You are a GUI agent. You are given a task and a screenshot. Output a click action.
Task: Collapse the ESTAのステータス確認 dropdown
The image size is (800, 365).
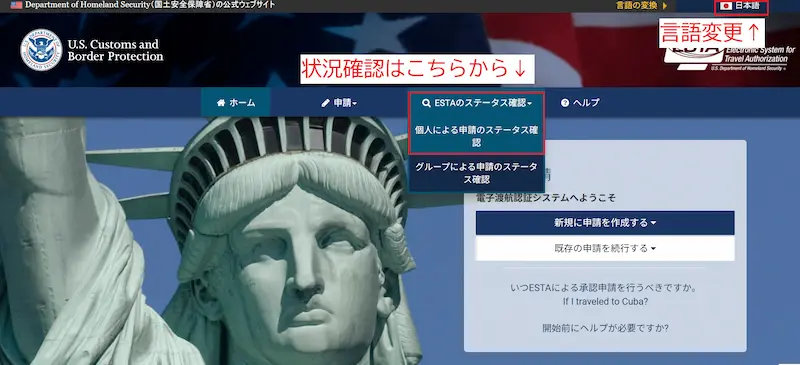tap(477, 103)
